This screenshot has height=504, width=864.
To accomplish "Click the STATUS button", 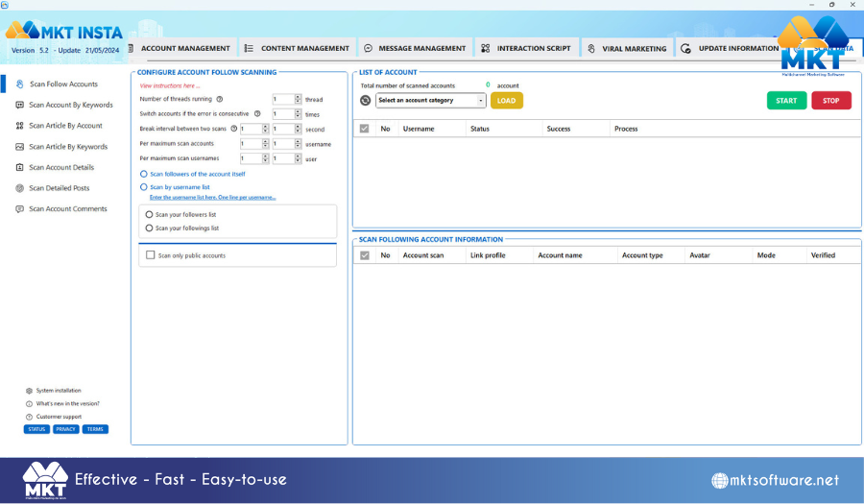I will click(x=36, y=429).
